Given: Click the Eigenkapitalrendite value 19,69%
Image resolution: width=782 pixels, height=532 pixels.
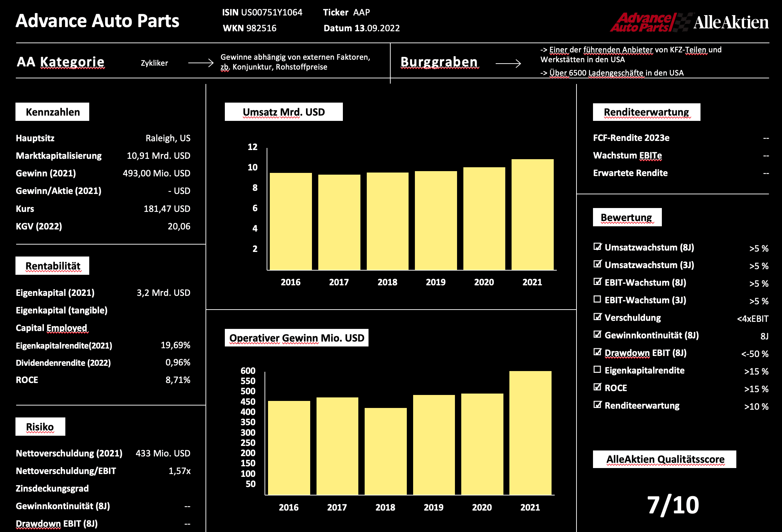Looking at the screenshot, I should (175, 345).
